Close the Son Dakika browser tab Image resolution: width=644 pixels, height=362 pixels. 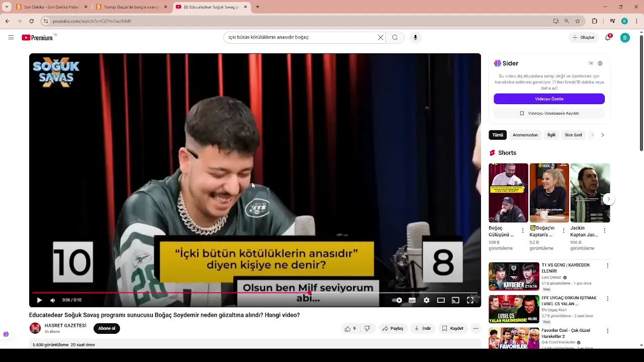pos(86,7)
